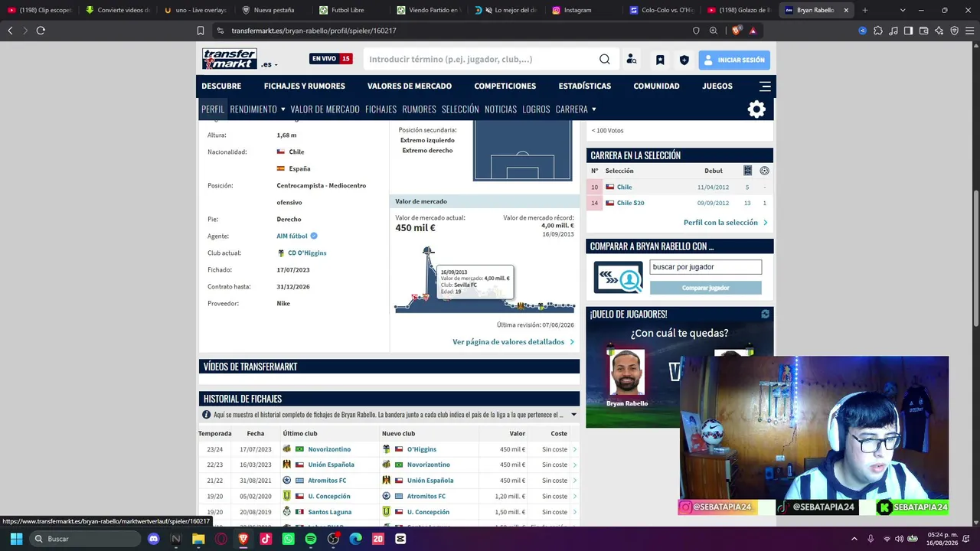
Task: Open the AIM fútbol agent link
Action: tap(292, 236)
